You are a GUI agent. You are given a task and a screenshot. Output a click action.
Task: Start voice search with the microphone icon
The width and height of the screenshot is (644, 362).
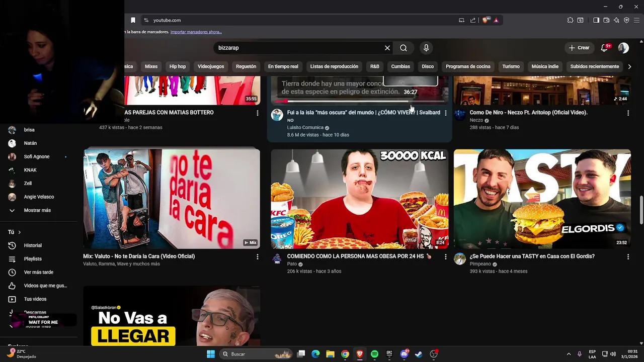426,48
